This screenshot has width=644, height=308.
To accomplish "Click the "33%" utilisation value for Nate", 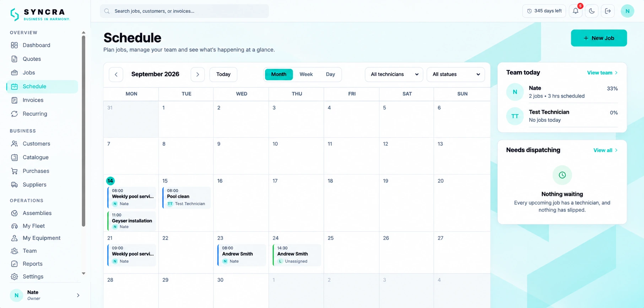I will pos(612,89).
